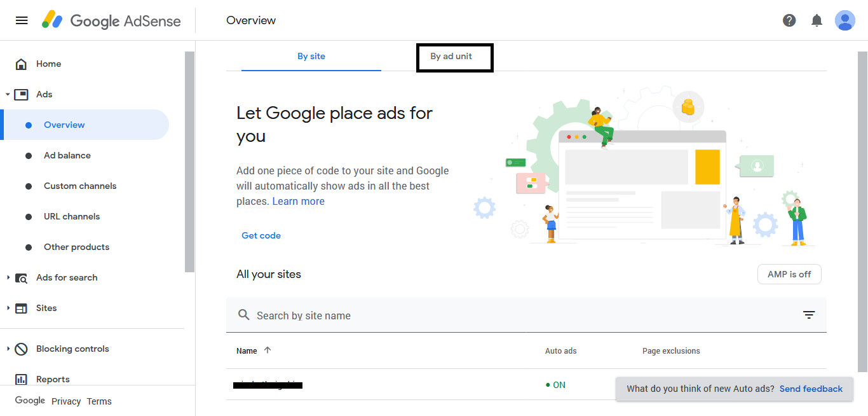This screenshot has width=868, height=416.
Task: Collapse the Ads section arrow
Action: [8, 95]
